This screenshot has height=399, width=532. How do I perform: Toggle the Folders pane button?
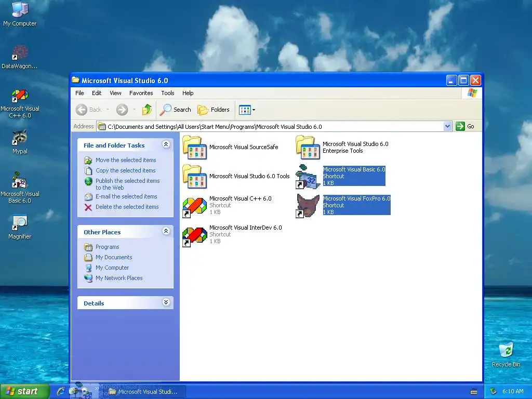pyautogui.click(x=214, y=110)
